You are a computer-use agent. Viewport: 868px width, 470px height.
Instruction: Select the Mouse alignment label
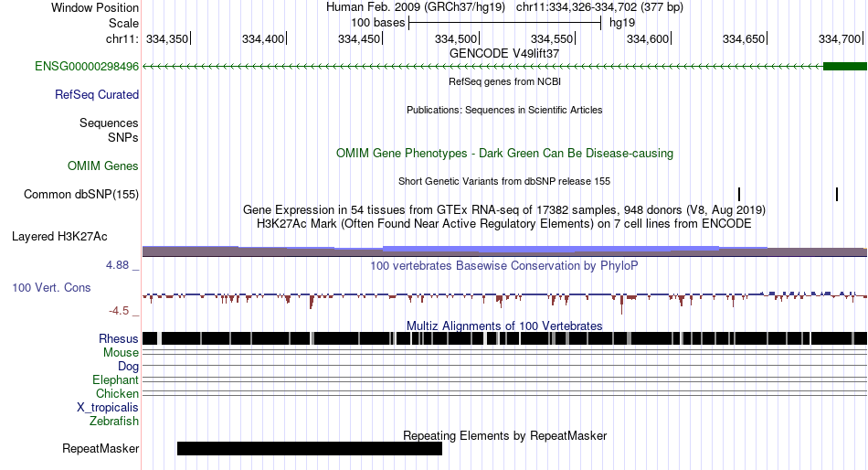[121, 353]
